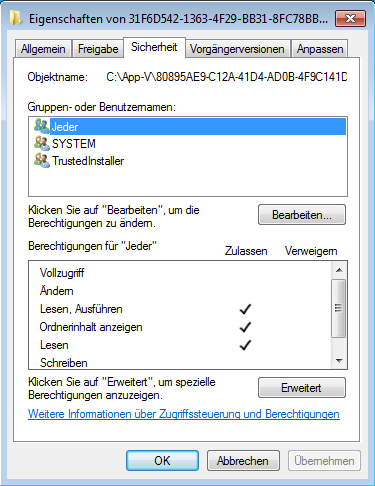Click the permissions list up arrow
Viewport: 375px width, 486px height.
click(x=339, y=270)
